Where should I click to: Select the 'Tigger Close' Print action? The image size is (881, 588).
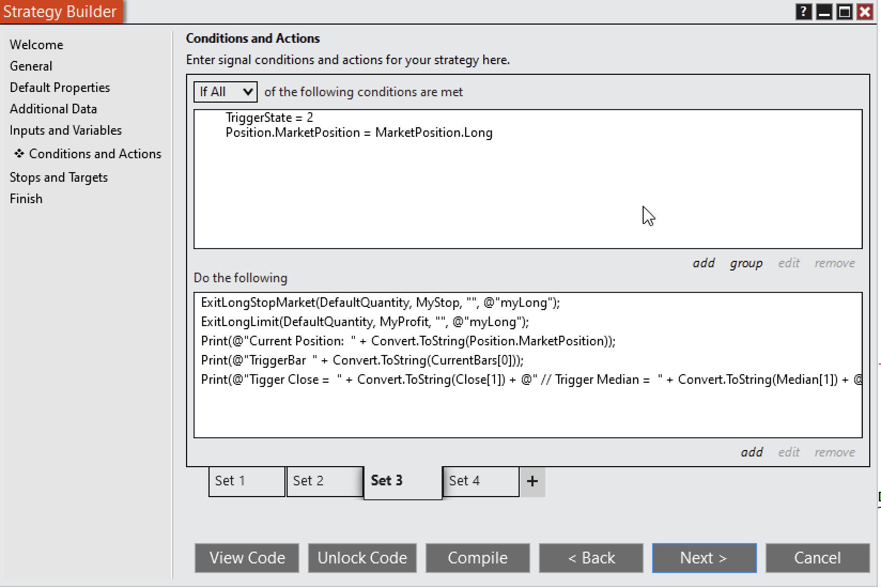pyautogui.click(x=531, y=380)
